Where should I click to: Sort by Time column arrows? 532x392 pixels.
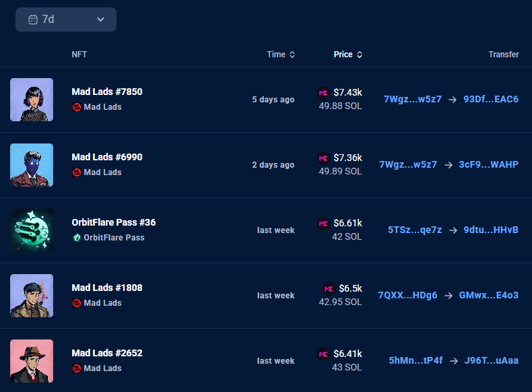(292, 55)
